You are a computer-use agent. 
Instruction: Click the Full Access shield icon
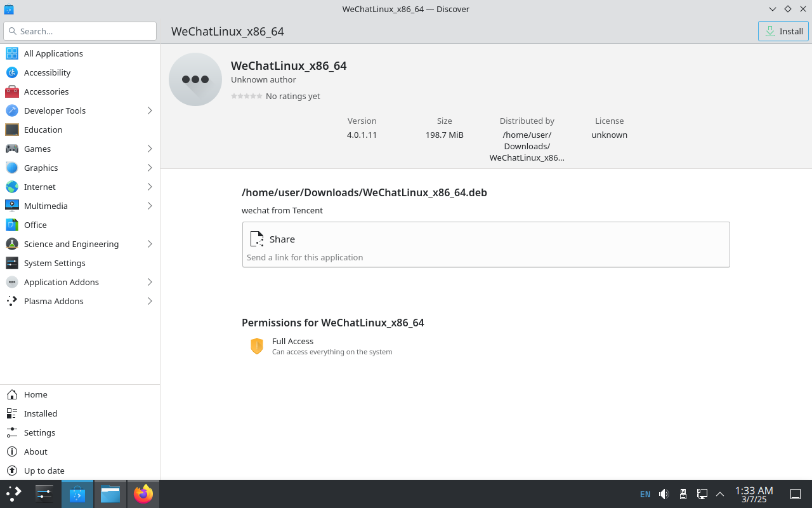[x=257, y=346]
